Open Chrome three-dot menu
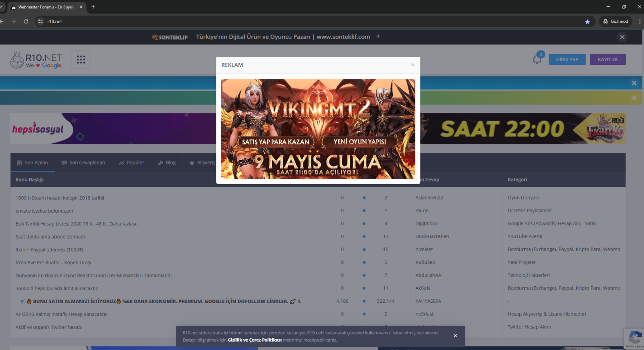 click(640, 22)
